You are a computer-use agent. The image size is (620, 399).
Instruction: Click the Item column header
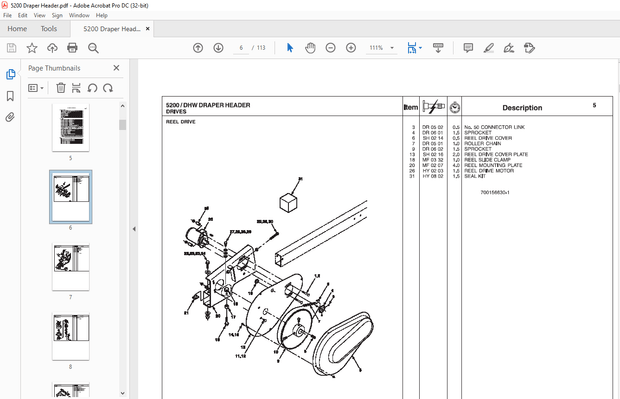pyautogui.click(x=410, y=107)
